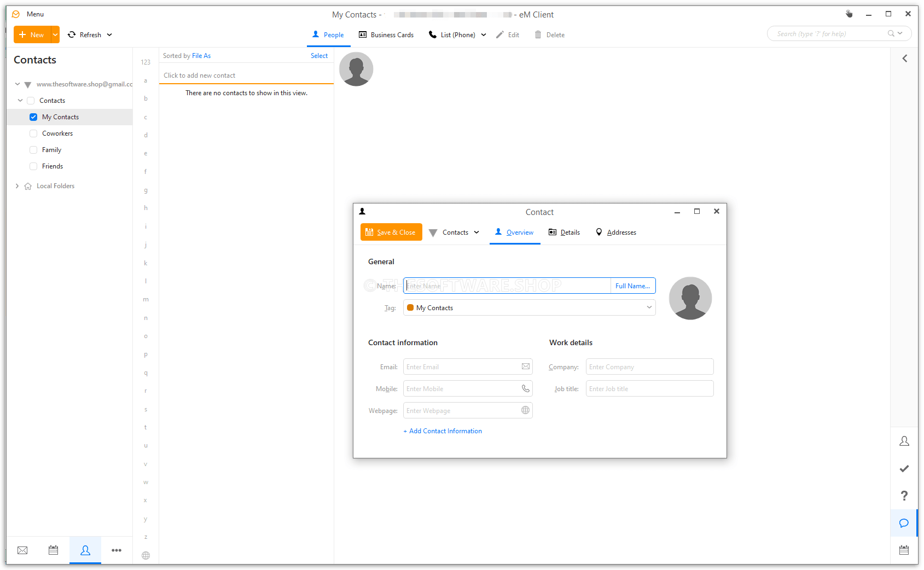
Task: Switch to the Calendar view icon
Action: [x=53, y=550]
